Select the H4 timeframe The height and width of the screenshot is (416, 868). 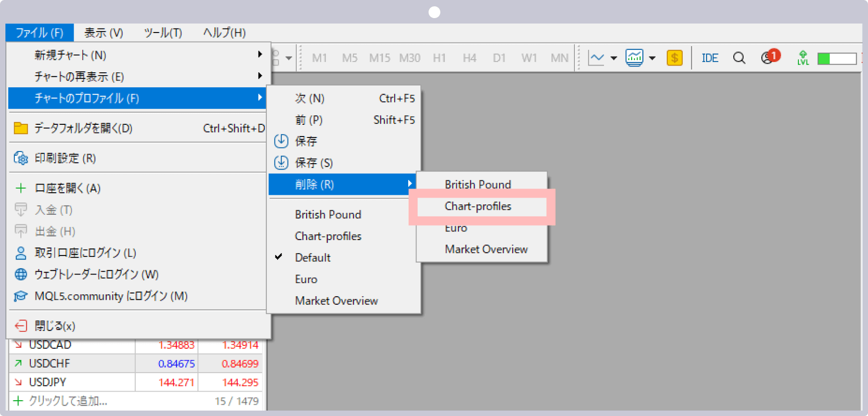point(469,58)
